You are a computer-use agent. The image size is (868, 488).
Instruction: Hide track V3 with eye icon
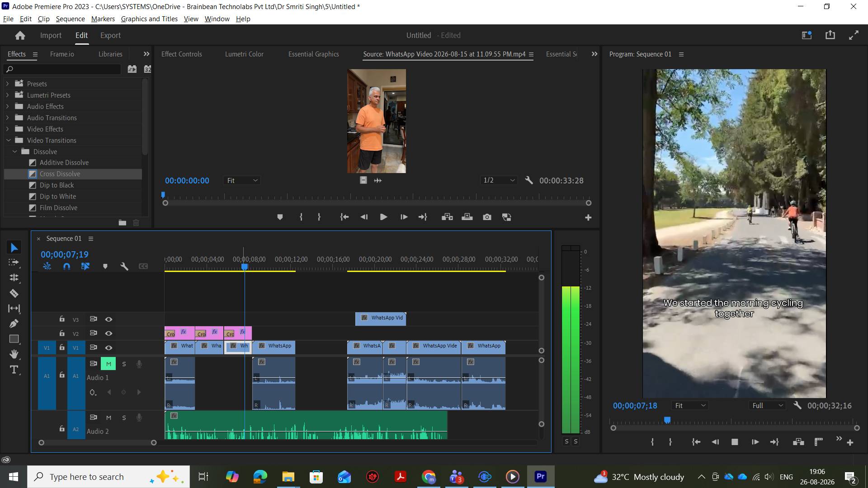108,319
